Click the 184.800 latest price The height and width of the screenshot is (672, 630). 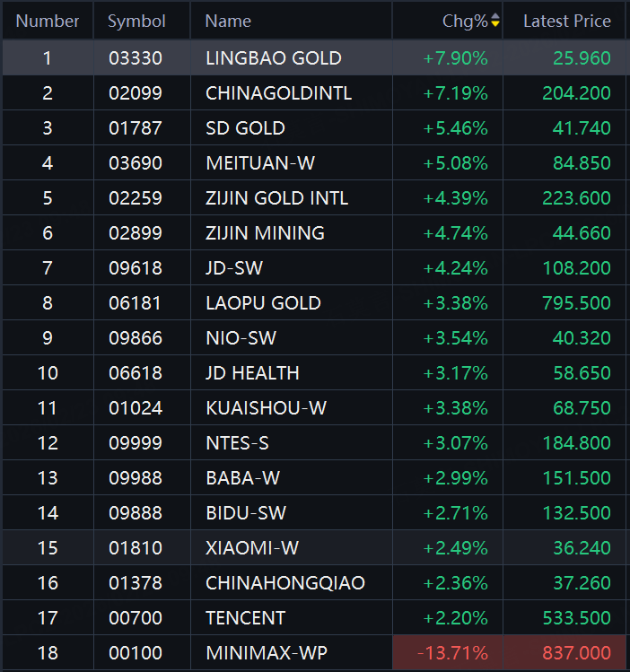tap(576, 443)
